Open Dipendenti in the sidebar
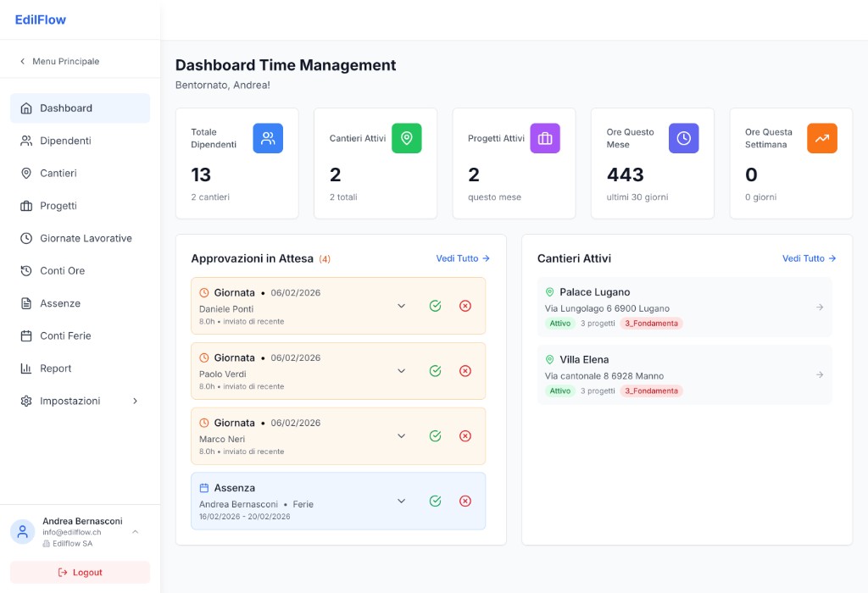The height and width of the screenshot is (593, 868). [65, 141]
